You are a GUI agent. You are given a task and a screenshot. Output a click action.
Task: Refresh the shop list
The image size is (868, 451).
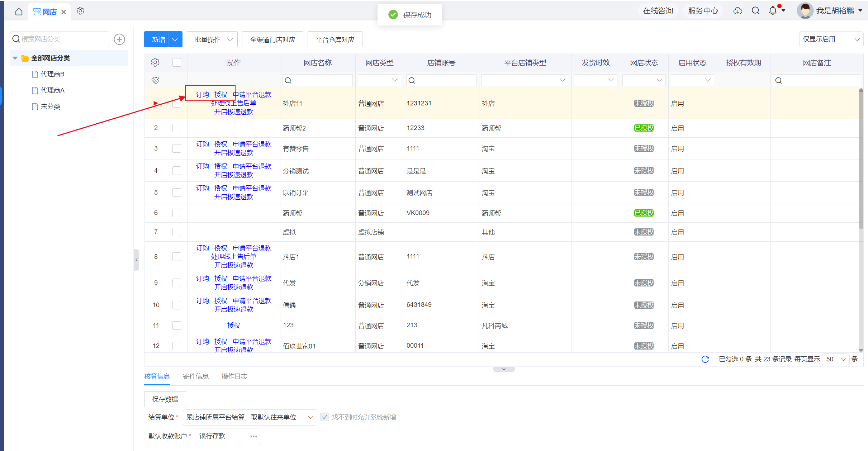pyautogui.click(x=705, y=359)
